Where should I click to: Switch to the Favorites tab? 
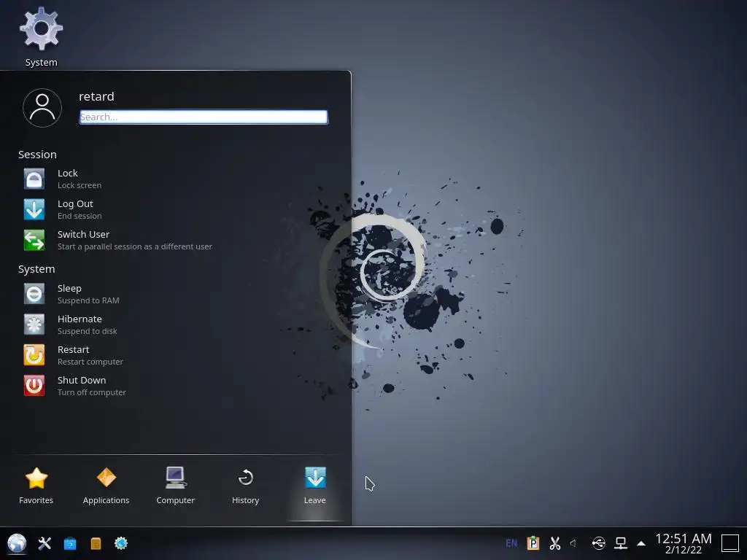click(x=36, y=486)
